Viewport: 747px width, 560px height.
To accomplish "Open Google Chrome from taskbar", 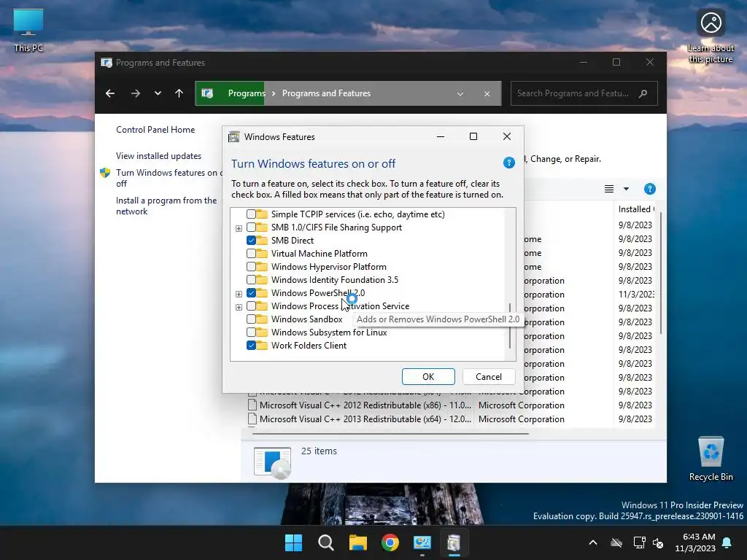I will point(390,542).
